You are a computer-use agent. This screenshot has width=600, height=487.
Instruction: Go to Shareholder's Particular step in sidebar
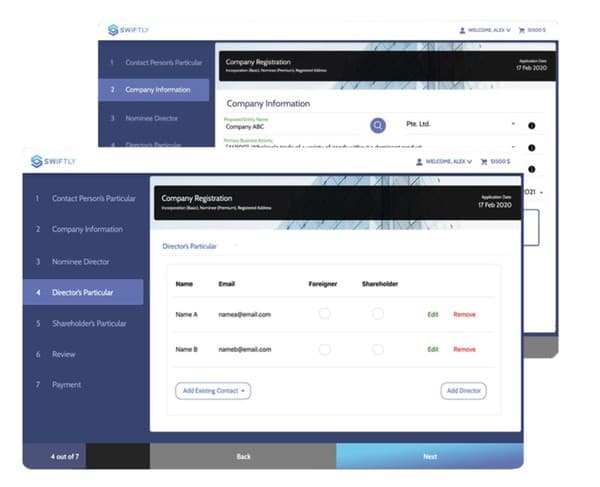point(88,323)
